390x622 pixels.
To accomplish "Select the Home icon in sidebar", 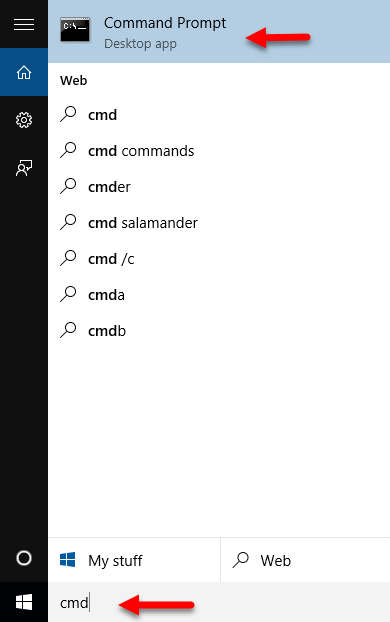I will tap(24, 72).
